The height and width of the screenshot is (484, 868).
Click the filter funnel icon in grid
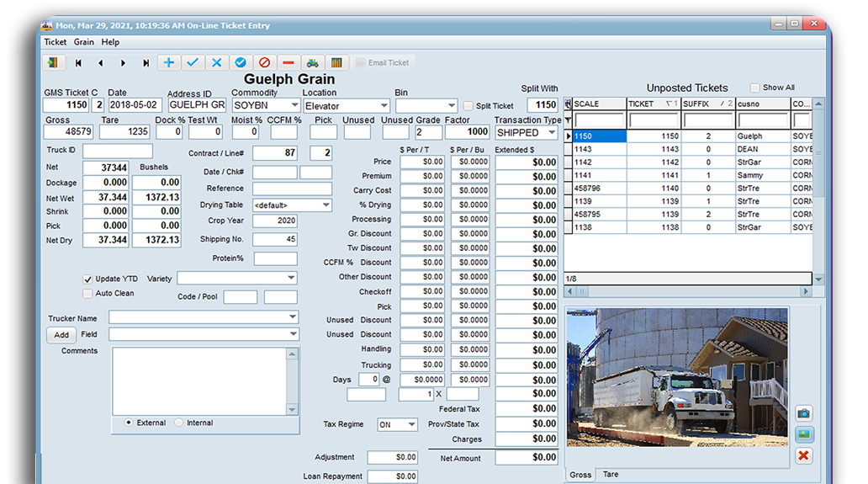pyautogui.click(x=568, y=120)
